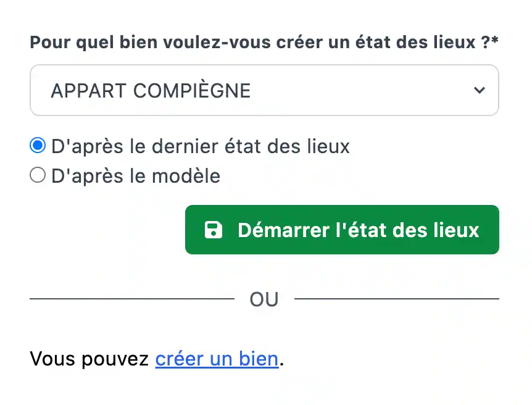The height and width of the screenshot is (405, 532).
Task: Click the "Vous pouvez" text
Action: (x=89, y=359)
